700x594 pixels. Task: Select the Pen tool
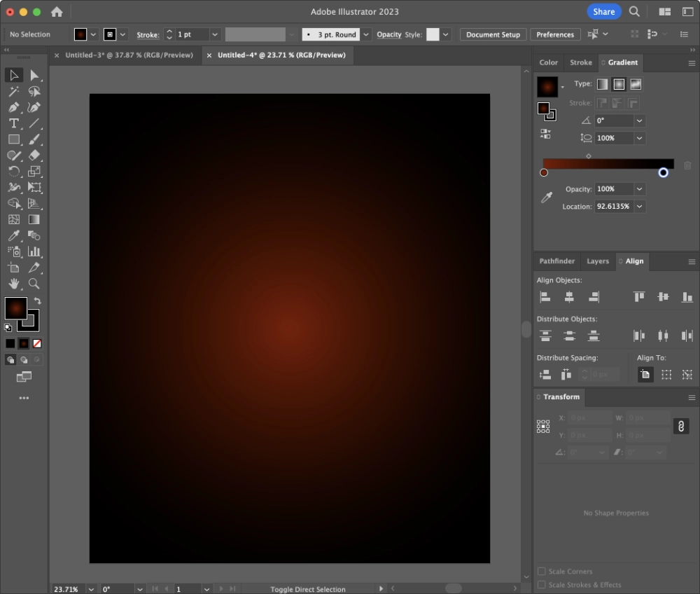pos(14,108)
